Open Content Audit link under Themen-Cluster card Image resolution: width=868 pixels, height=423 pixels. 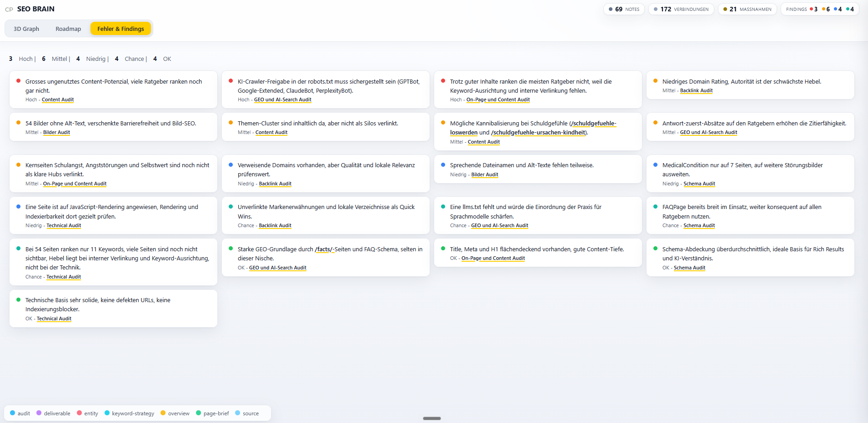[271, 133]
